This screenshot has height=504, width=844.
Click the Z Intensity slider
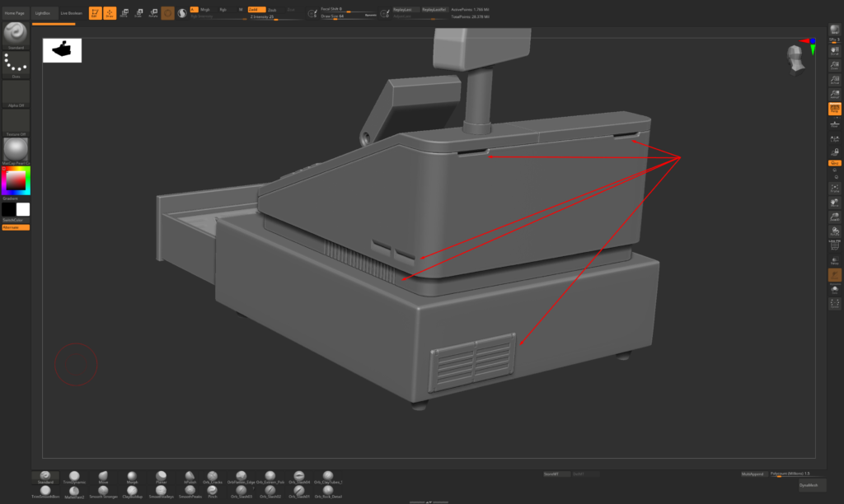pyautogui.click(x=272, y=16)
